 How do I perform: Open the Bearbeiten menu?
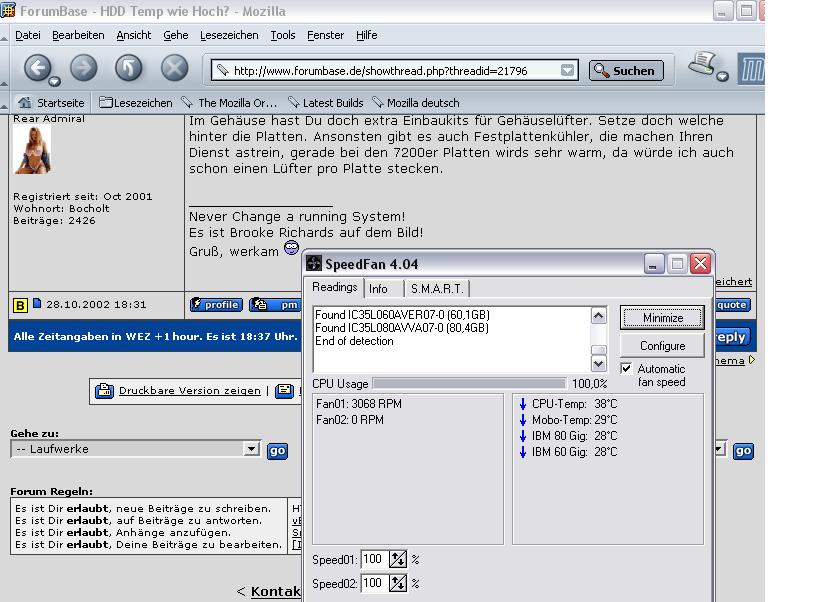(x=78, y=35)
